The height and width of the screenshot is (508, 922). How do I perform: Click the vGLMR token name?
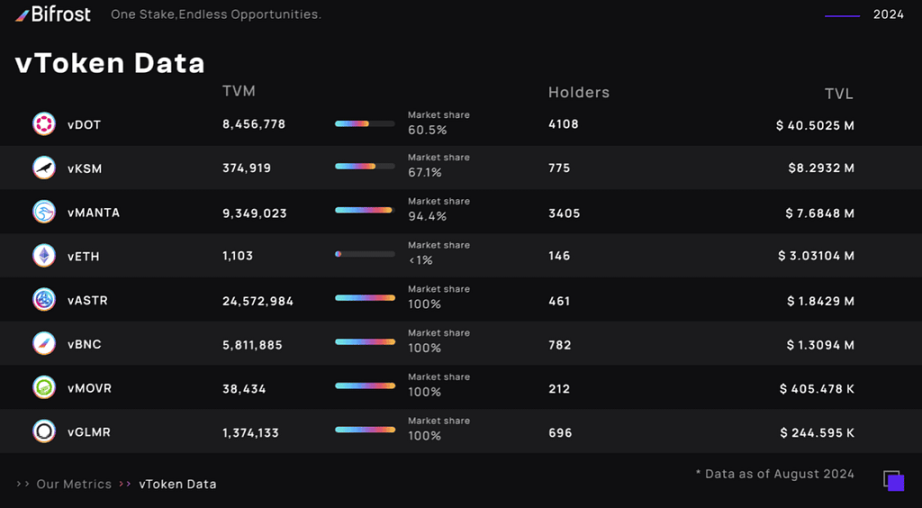(89, 432)
